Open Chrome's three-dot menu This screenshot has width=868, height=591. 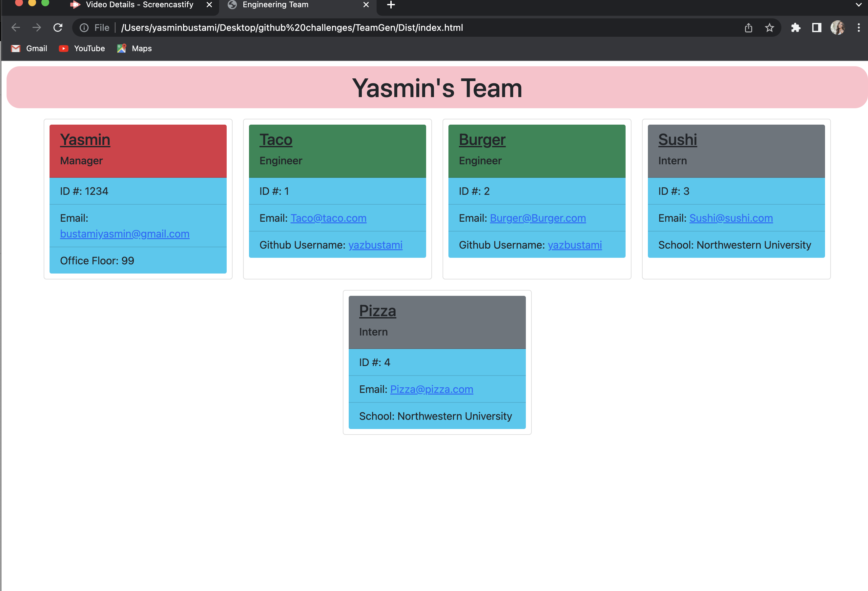coord(859,28)
